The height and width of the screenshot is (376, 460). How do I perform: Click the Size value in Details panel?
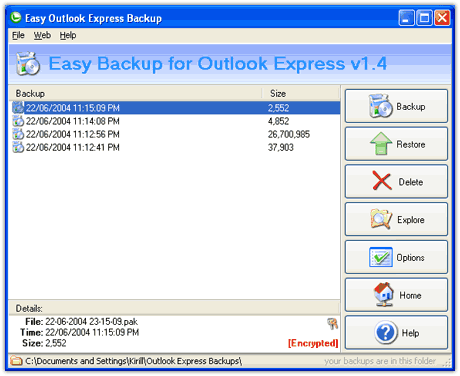(x=56, y=343)
